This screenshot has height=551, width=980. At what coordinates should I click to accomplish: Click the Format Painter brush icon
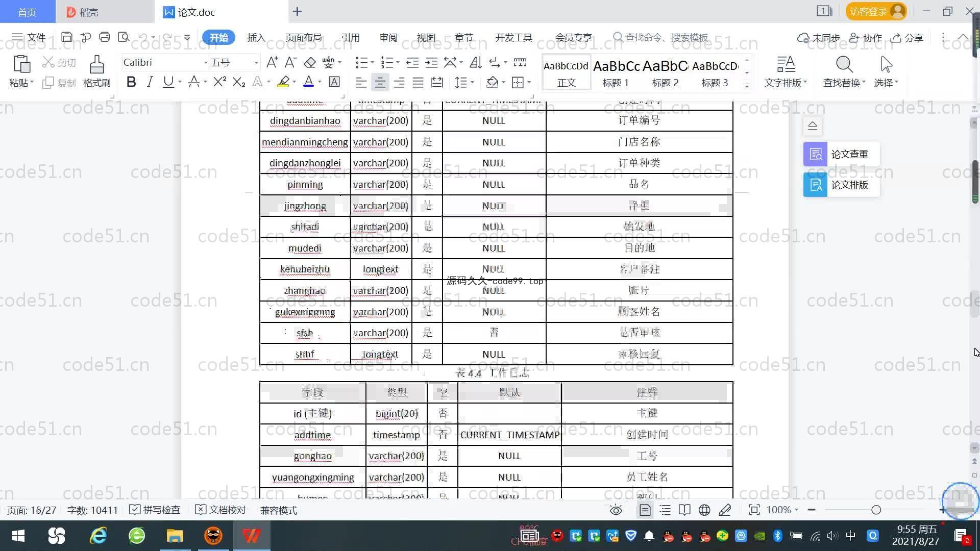pos(96,65)
